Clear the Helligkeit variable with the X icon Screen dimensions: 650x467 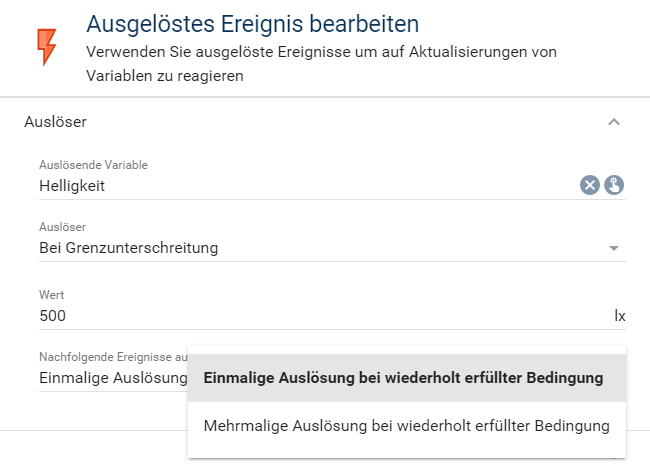(x=590, y=185)
